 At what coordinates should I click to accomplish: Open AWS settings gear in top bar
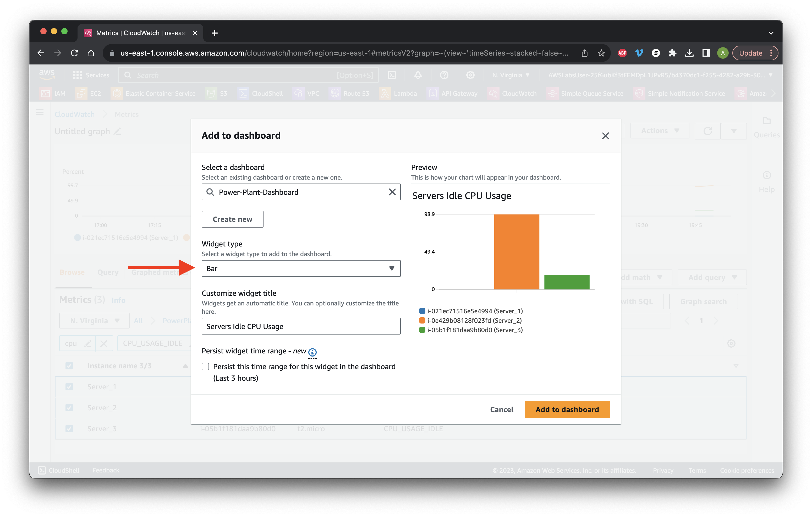point(470,75)
